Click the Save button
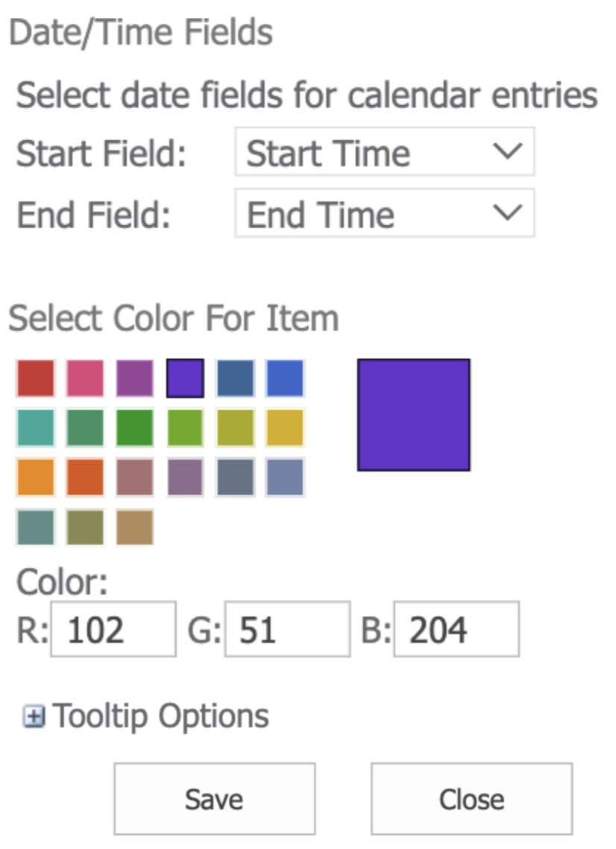 [214, 799]
